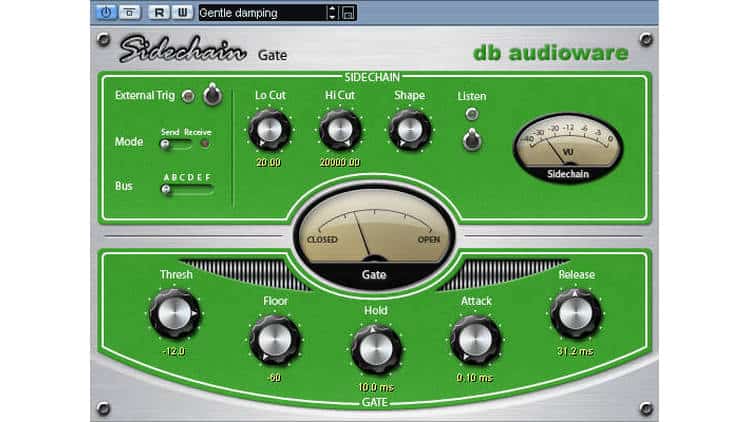The height and width of the screenshot is (422, 750).
Task: Click the Hold knob
Action: [376, 349]
